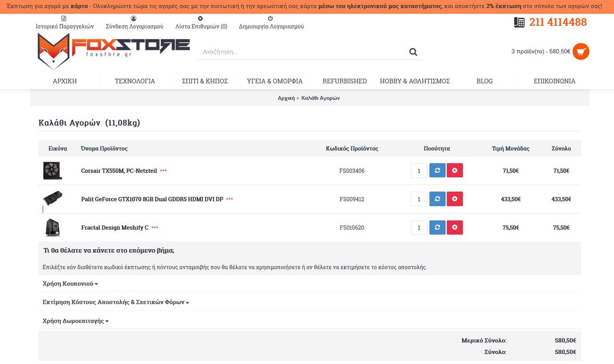Viewport: 614px width, 364px height.
Task: Open the orange shopping cart icon
Action: [x=581, y=51]
